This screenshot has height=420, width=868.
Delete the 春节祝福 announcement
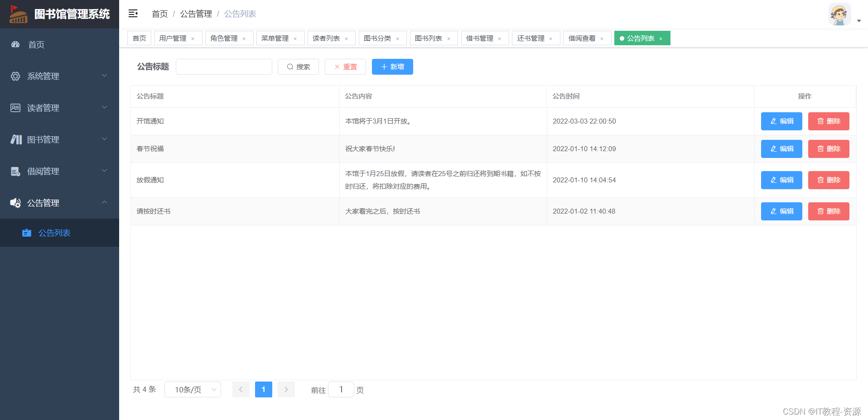click(829, 149)
